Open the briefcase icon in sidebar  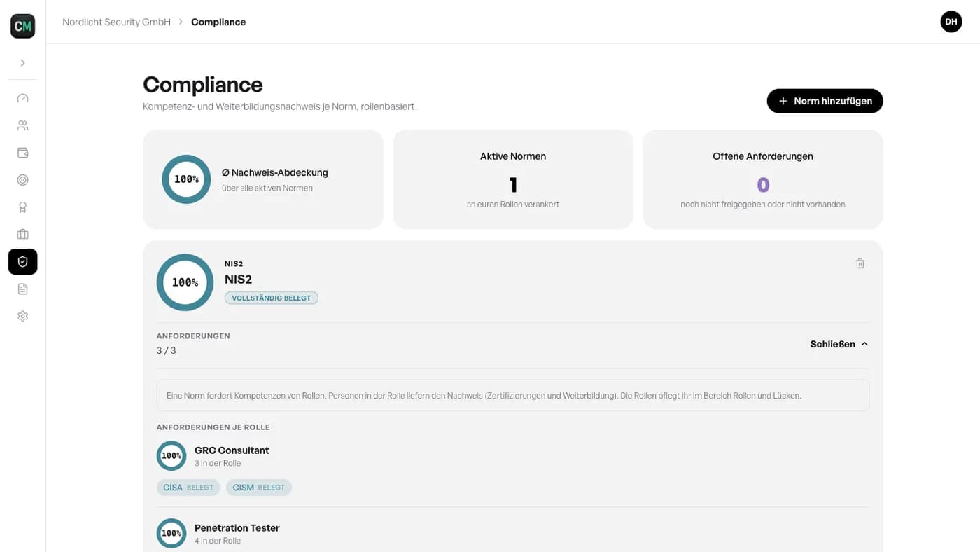[x=22, y=235]
